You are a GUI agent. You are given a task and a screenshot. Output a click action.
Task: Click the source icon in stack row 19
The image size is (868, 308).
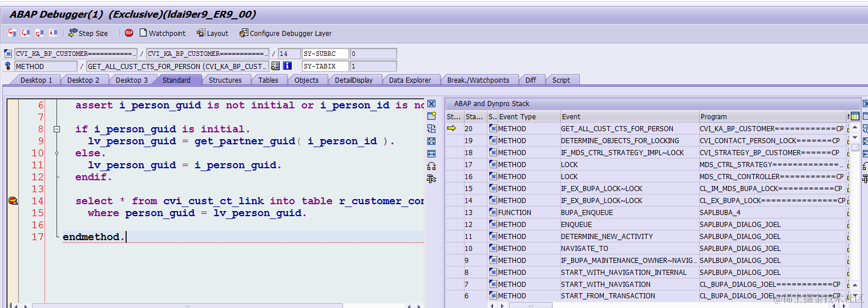(x=493, y=140)
